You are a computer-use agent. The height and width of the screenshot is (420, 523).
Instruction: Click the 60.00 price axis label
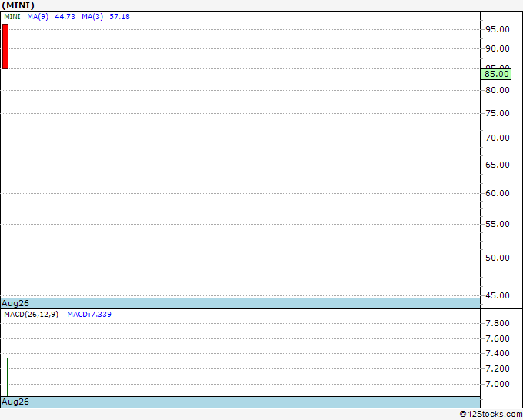click(498, 193)
